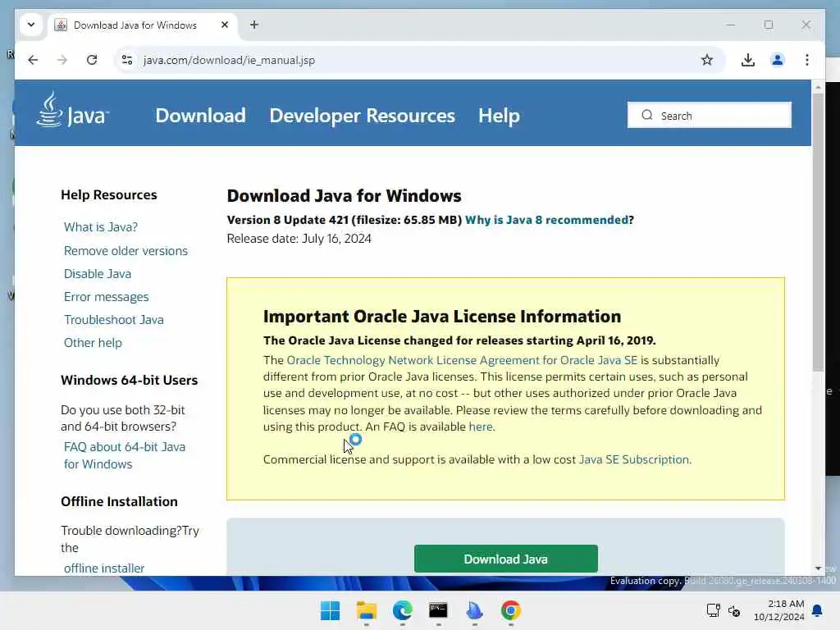The width and height of the screenshot is (840, 630).
Task: Click the Offline Installation heading
Action: point(119,501)
